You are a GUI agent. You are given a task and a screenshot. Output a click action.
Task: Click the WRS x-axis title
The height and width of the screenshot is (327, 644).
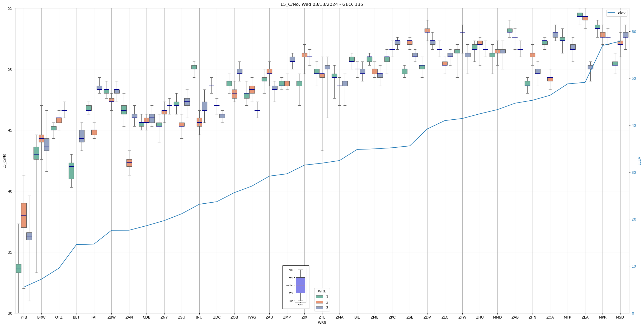[x=322, y=323]
